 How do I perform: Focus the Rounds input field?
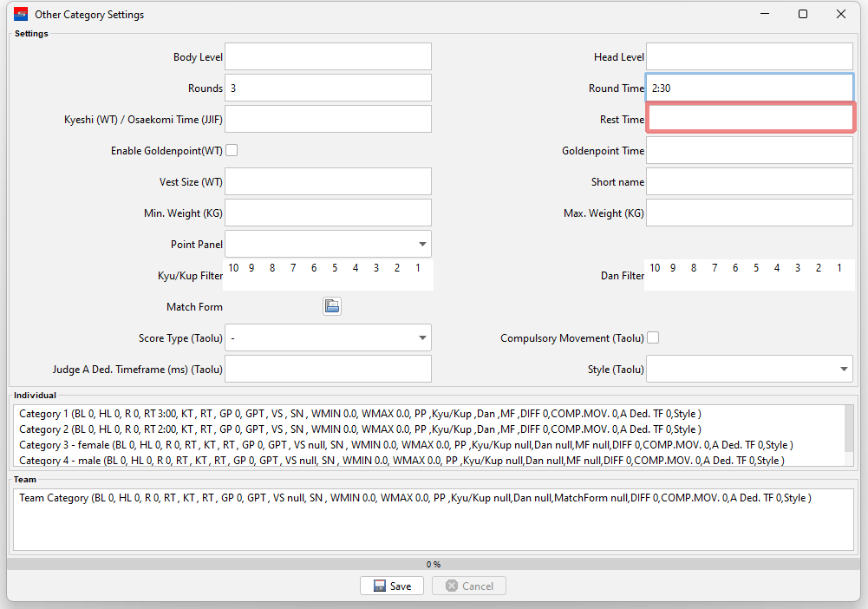click(x=328, y=88)
